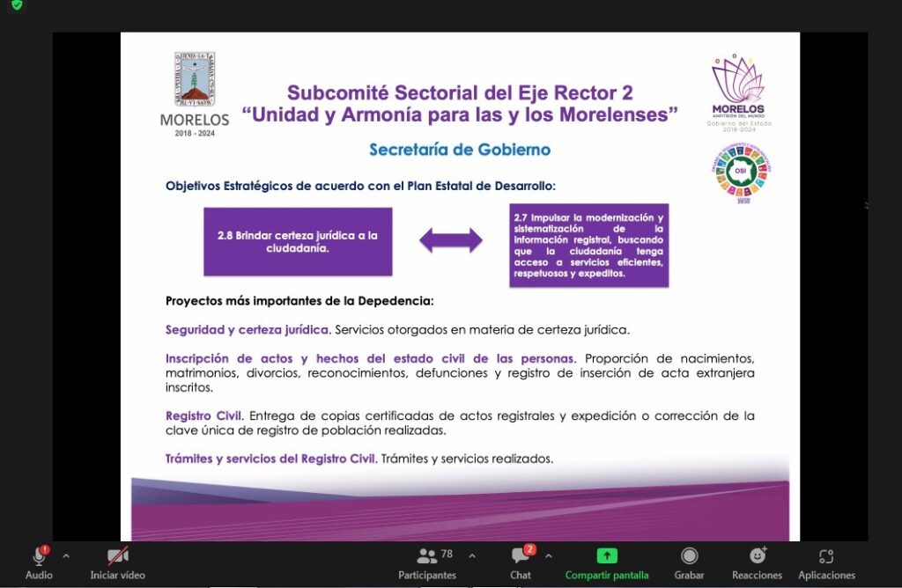The image size is (902, 588).
Task: Expand the chevron beside Chat
Action: 549,556
